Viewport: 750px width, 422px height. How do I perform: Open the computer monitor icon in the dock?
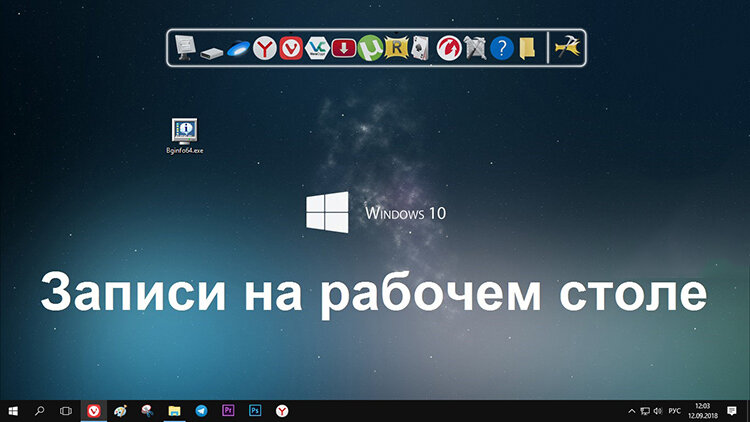185,48
